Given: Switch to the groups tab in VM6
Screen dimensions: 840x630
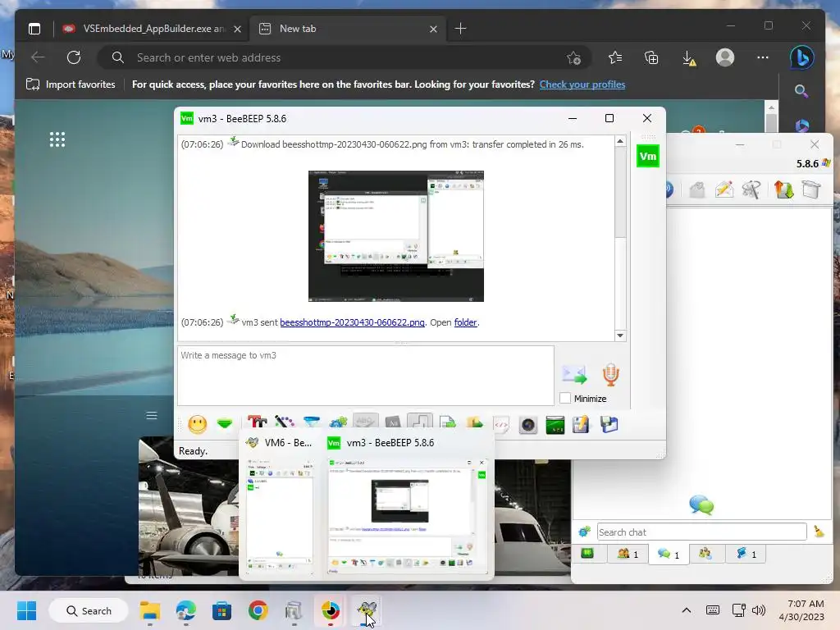Looking at the screenshot, I should click(705, 554).
